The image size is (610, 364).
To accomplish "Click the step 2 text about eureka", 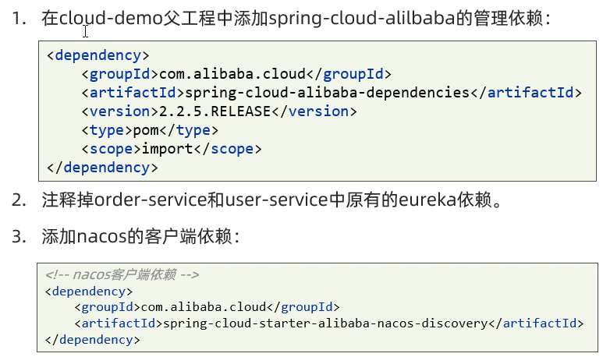I will (x=282, y=200).
